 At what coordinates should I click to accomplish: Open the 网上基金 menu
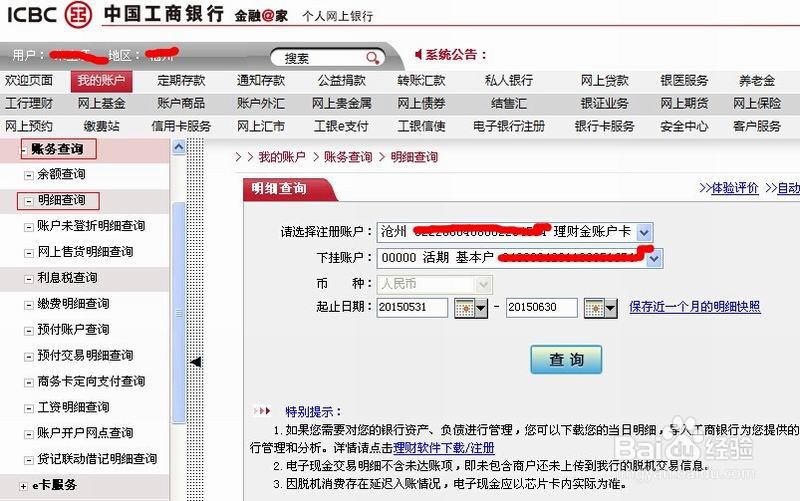point(102,104)
